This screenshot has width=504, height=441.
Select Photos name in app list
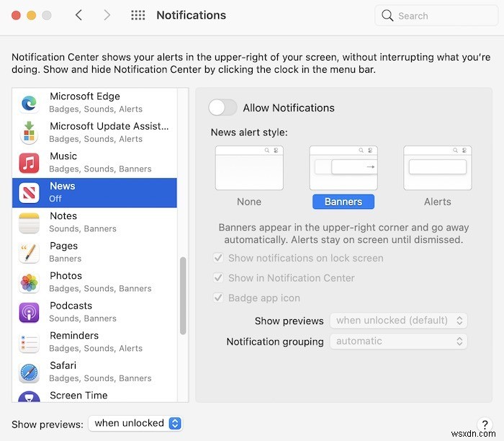point(66,276)
